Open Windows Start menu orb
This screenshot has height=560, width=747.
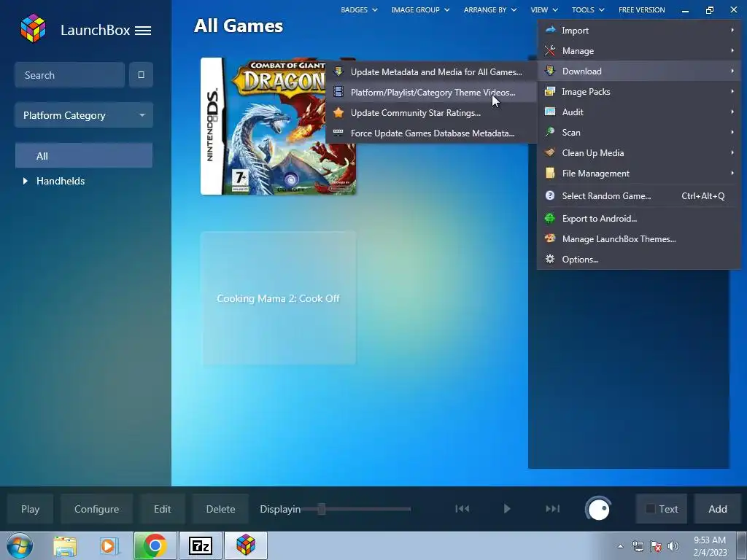(x=20, y=545)
